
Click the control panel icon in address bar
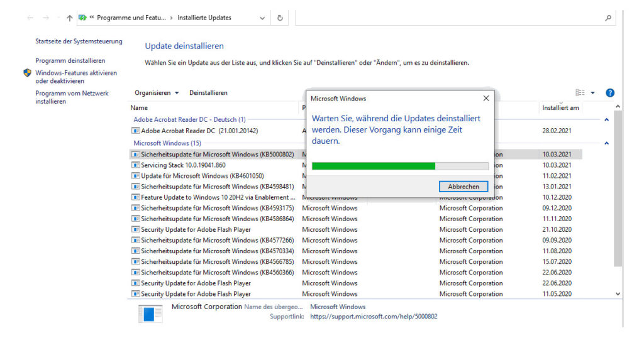82,18
